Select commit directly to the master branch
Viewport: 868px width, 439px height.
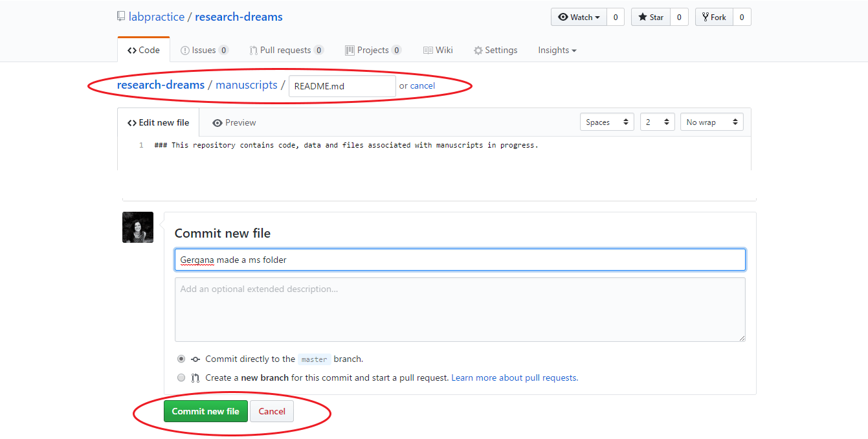[x=181, y=359]
